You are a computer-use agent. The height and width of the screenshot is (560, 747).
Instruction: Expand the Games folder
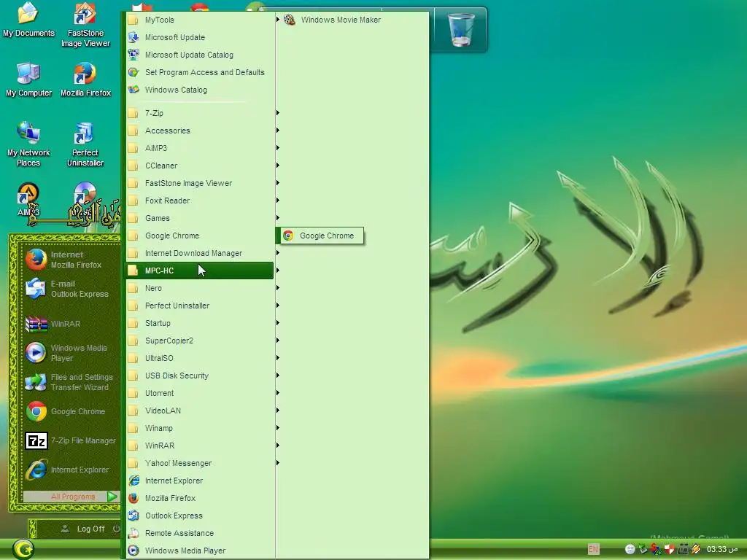click(200, 218)
